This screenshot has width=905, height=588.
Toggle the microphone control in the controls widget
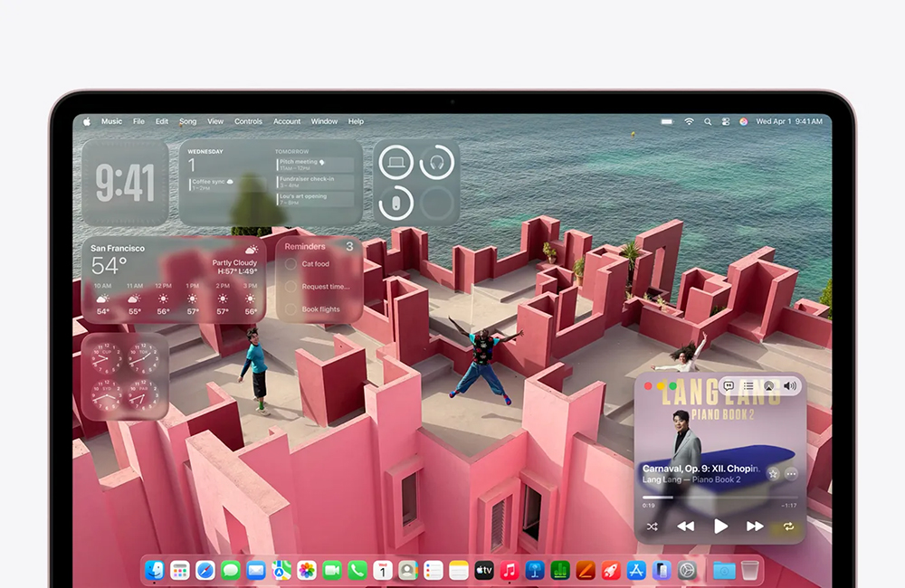click(396, 203)
